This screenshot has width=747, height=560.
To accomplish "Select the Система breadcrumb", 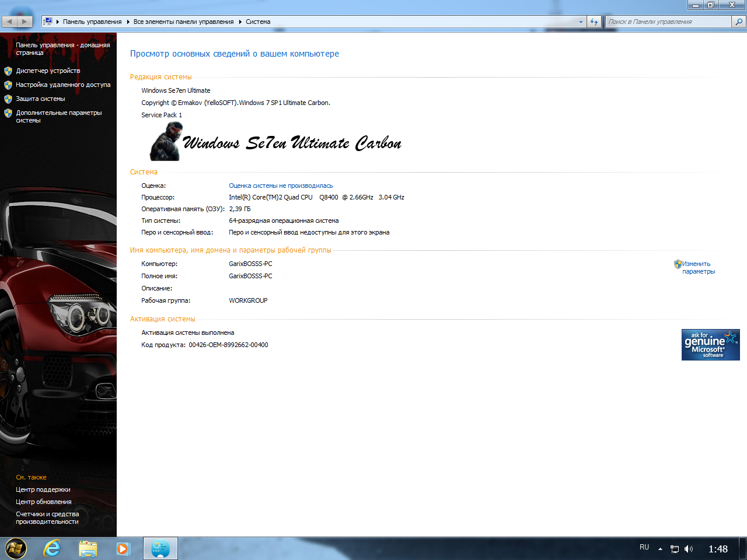I will coord(258,22).
